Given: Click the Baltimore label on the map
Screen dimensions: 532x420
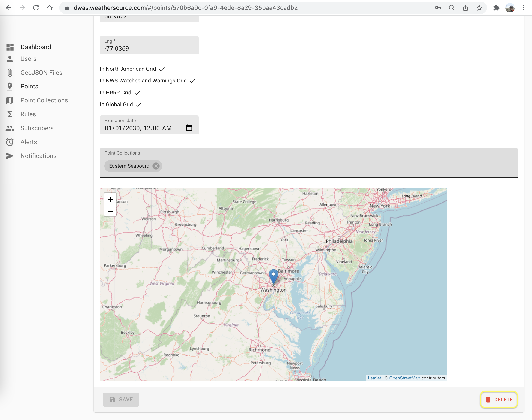Looking at the screenshot, I should [x=289, y=271].
